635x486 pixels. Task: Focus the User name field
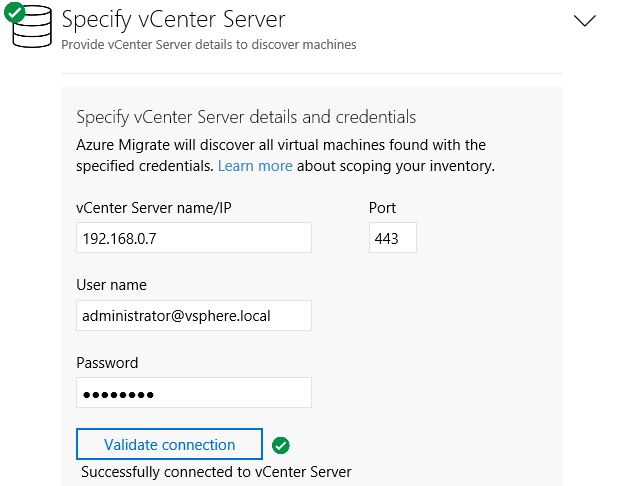pyautogui.click(x=194, y=315)
